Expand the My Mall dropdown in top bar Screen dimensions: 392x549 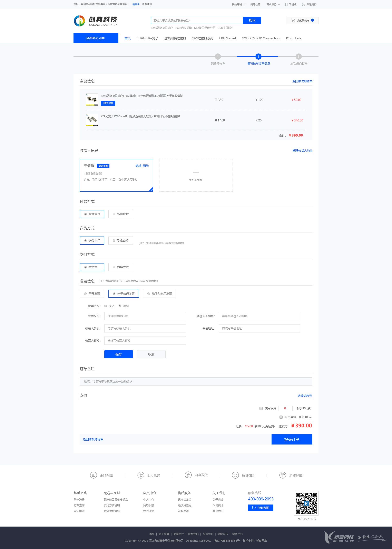click(238, 4)
